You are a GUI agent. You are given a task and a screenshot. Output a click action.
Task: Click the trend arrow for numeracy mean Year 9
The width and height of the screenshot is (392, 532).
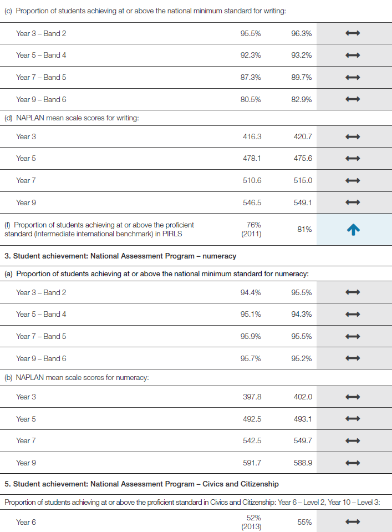[353, 463]
